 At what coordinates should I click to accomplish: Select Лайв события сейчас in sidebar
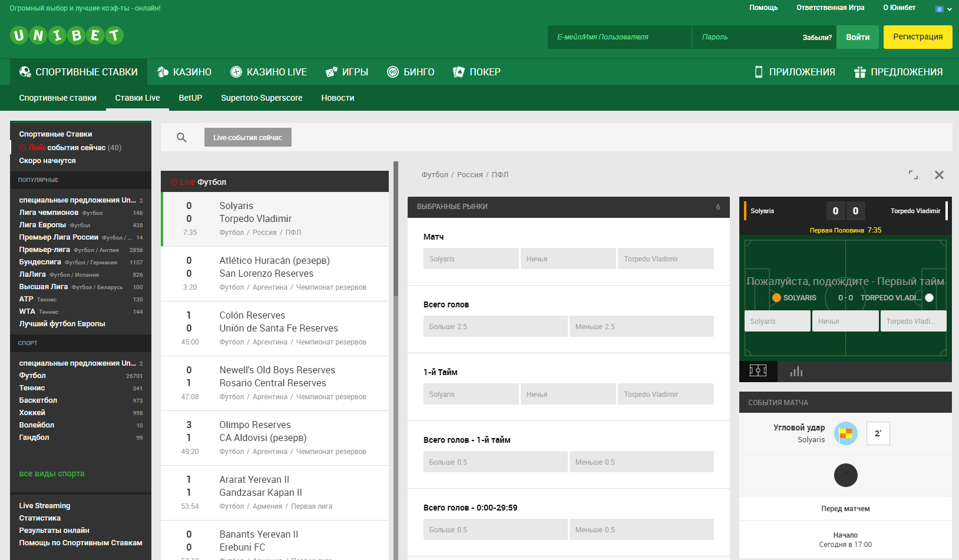pyautogui.click(x=70, y=148)
